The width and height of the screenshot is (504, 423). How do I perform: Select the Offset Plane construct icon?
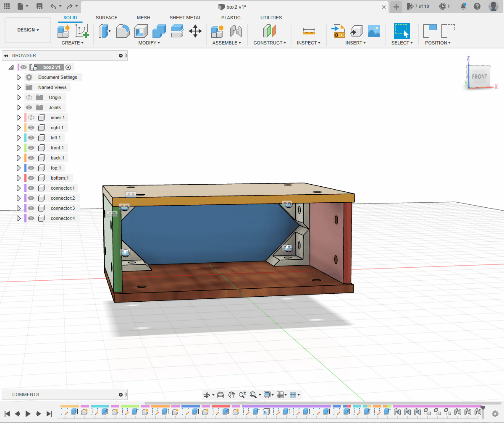point(269,31)
